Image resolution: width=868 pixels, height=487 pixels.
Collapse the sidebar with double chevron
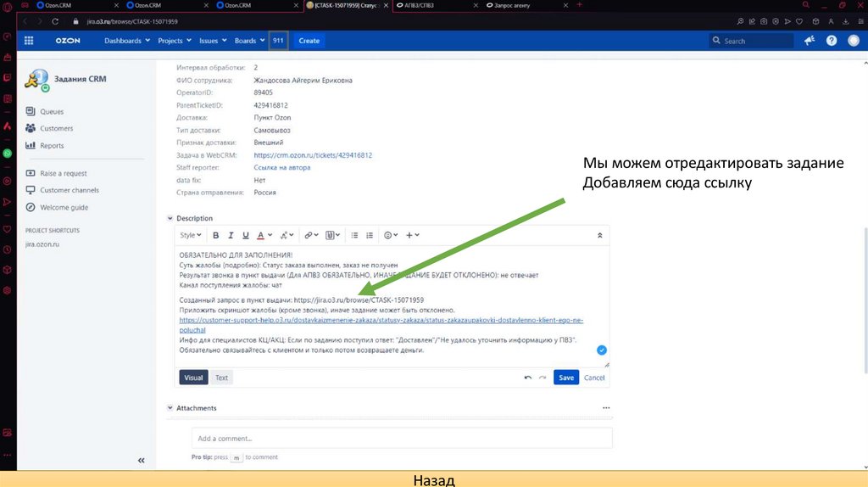pos(142,461)
